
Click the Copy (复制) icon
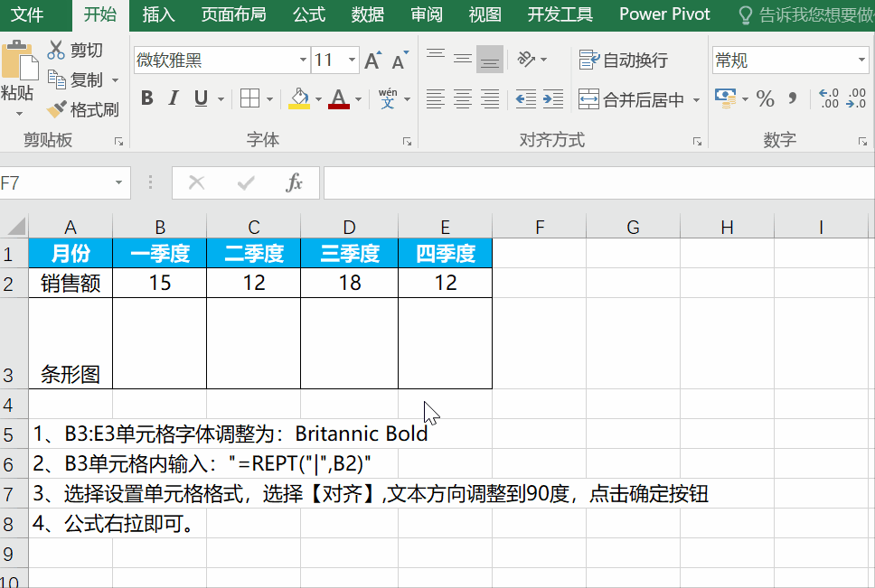(x=56, y=79)
